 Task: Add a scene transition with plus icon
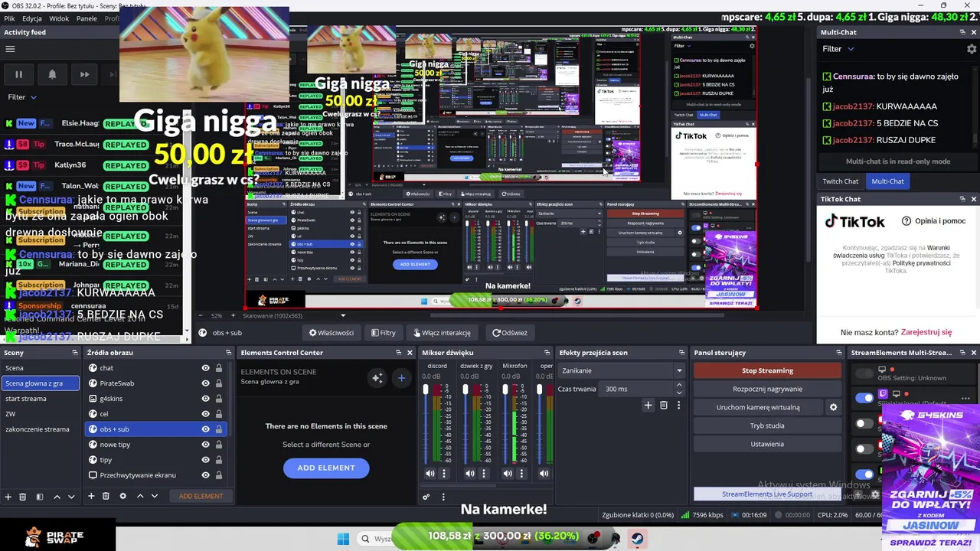tap(648, 406)
